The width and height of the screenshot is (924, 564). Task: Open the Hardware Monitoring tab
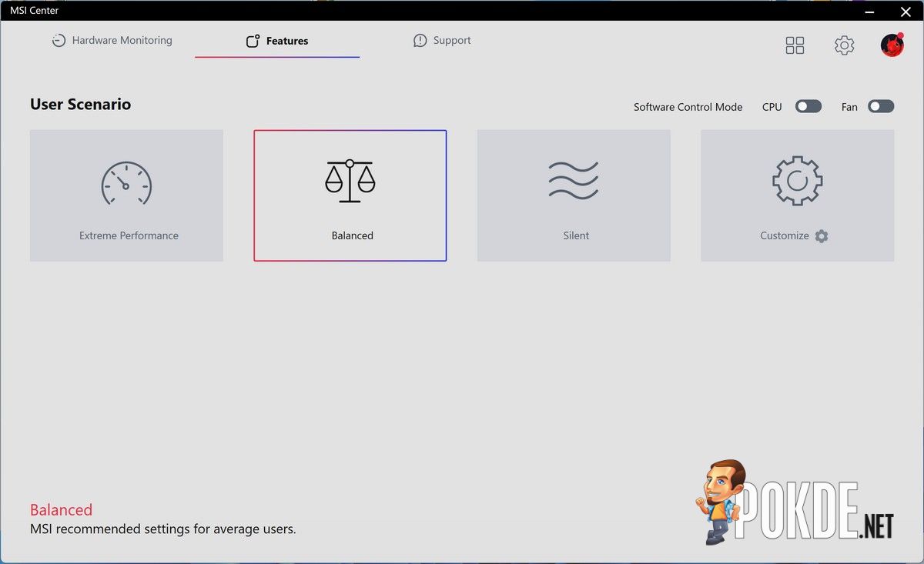[112, 41]
